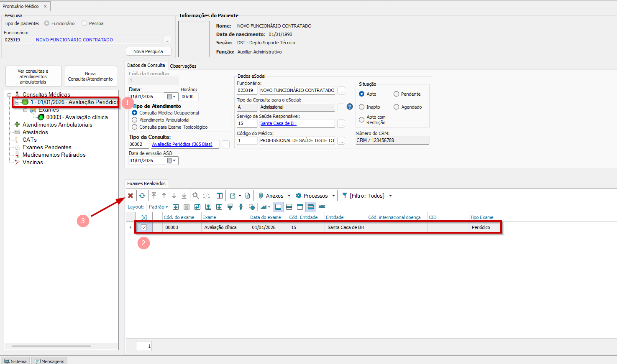Select the Vacinas tree item

coord(33,162)
